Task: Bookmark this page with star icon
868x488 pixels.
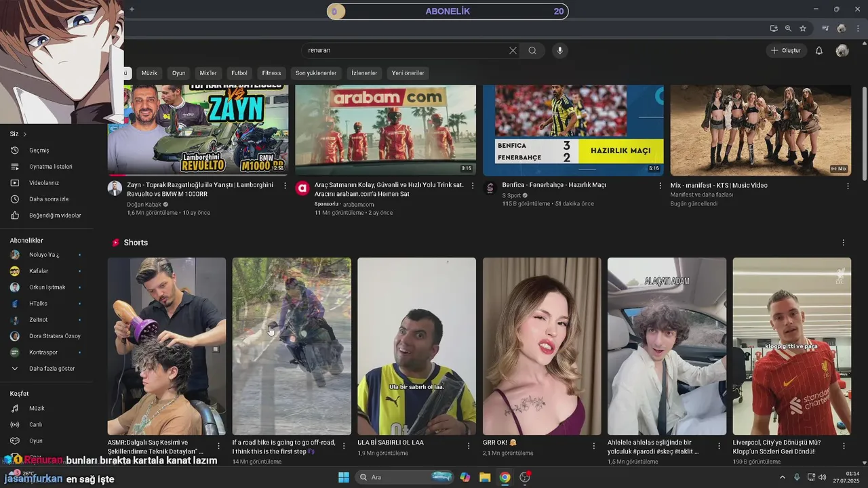Action: point(803,28)
